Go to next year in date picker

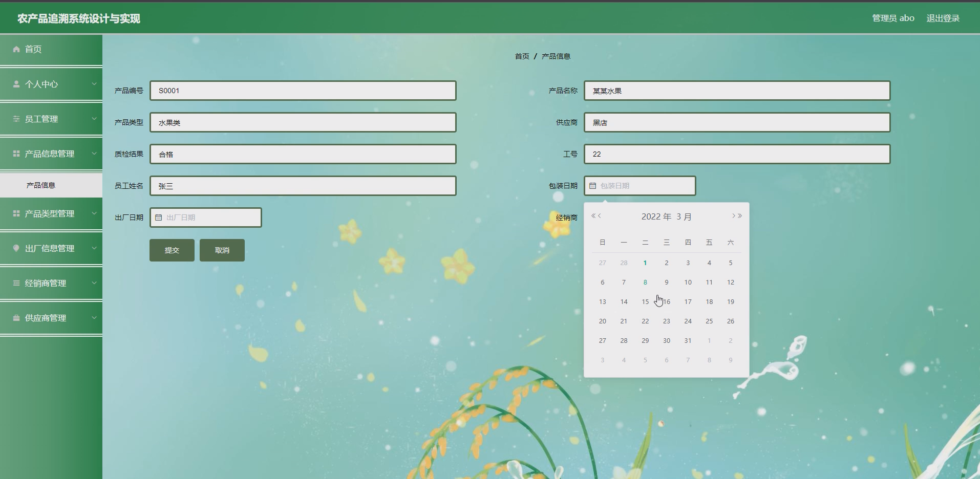[740, 216]
